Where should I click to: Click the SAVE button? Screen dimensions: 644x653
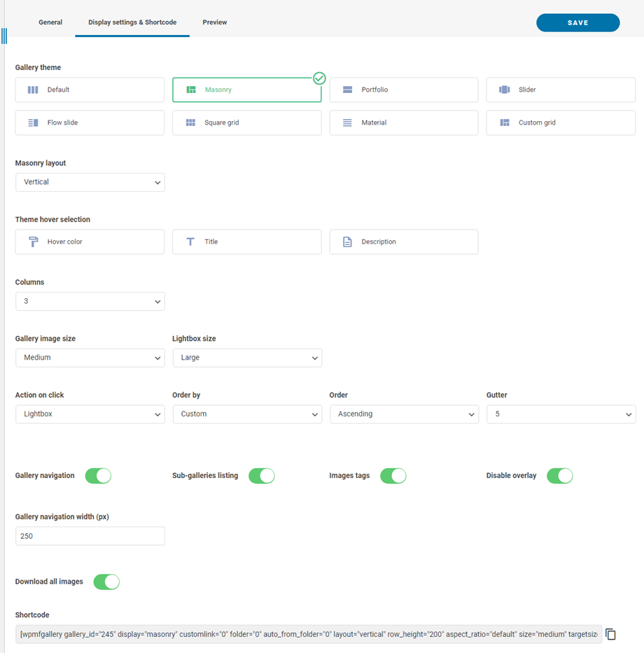click(577, 22)
